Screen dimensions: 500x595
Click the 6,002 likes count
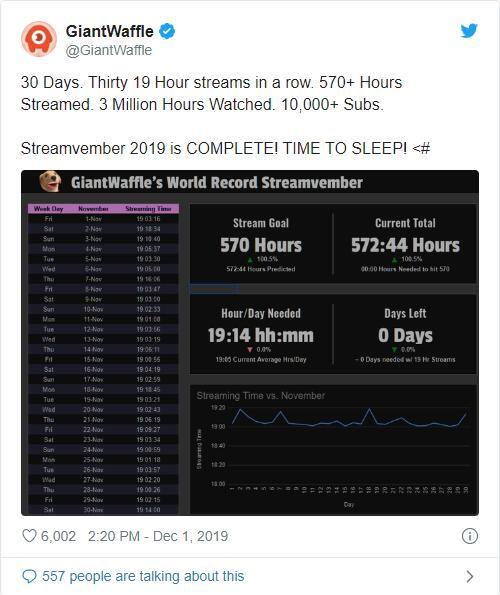click(x=58, y=536)
